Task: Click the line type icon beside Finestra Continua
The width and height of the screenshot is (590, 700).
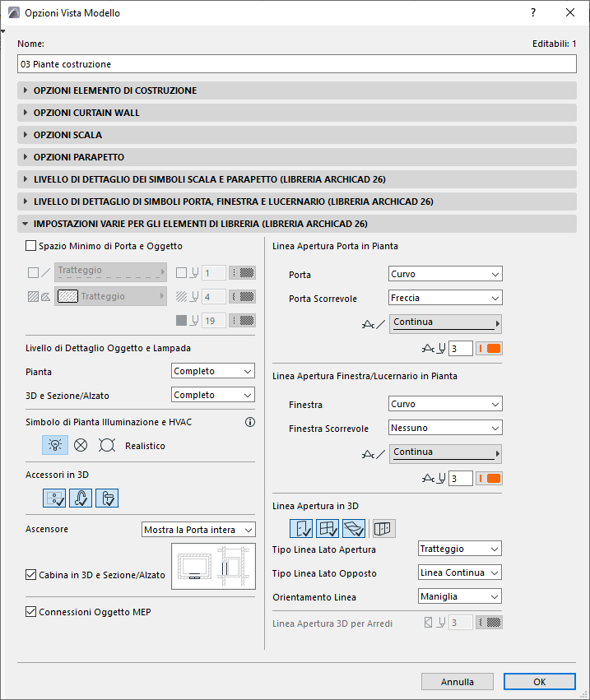Action: point(373,454)
